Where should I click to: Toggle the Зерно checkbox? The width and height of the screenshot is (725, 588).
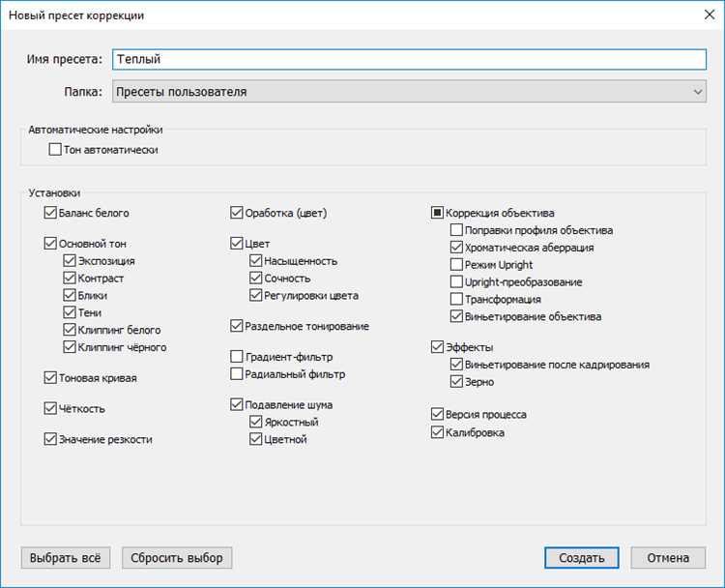456,382
